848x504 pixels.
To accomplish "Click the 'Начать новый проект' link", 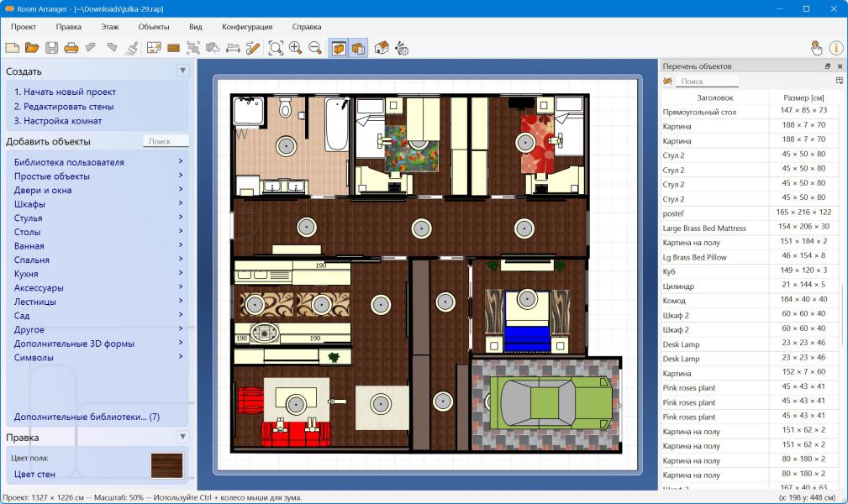I will [x=65, y=92].
